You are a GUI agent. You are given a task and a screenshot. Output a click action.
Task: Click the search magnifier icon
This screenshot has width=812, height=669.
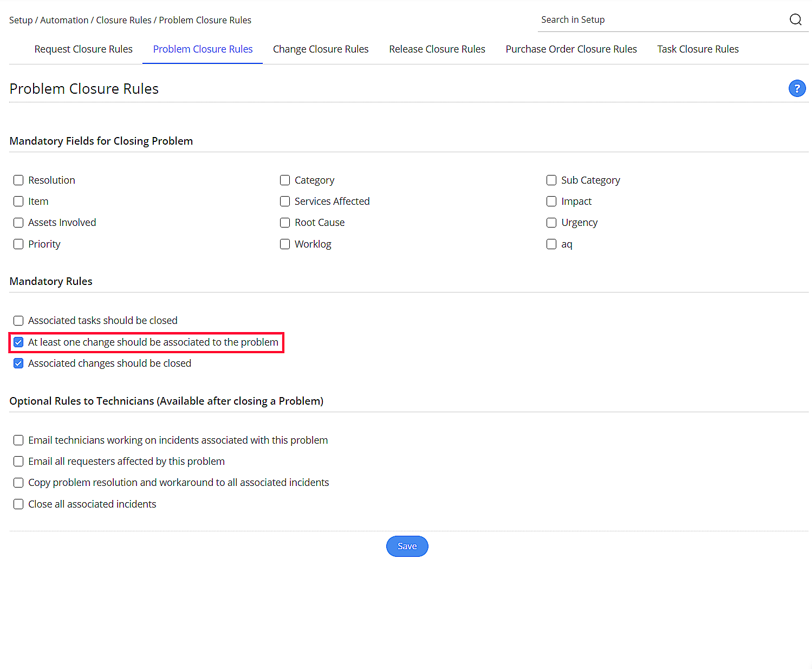pos(795,20)
